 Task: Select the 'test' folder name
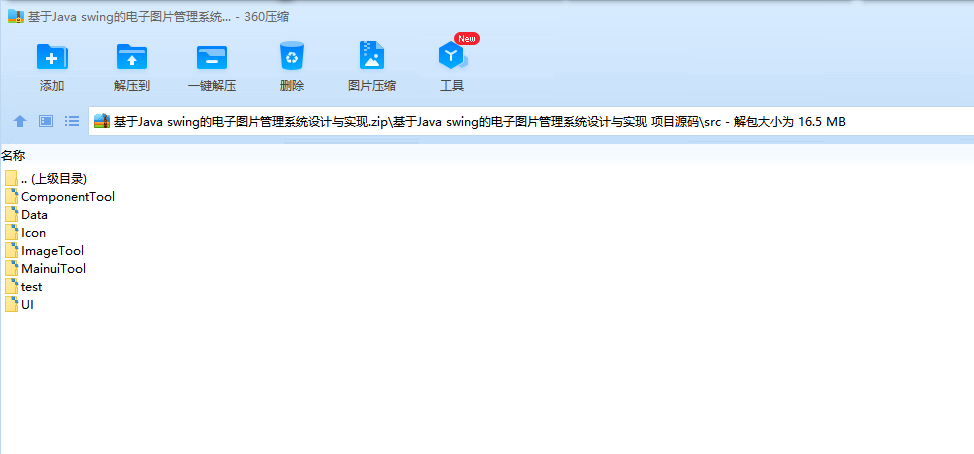pos(32,287)
